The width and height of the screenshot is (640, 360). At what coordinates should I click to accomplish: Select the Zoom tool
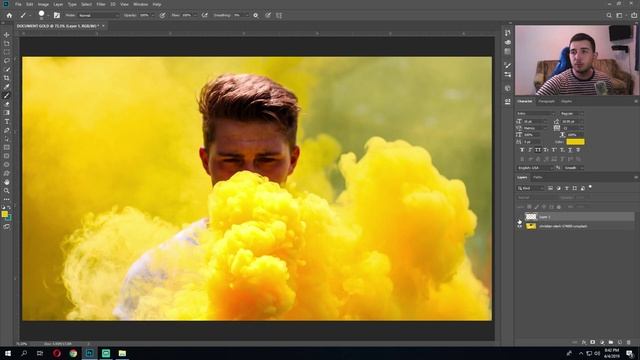[7, 191]
